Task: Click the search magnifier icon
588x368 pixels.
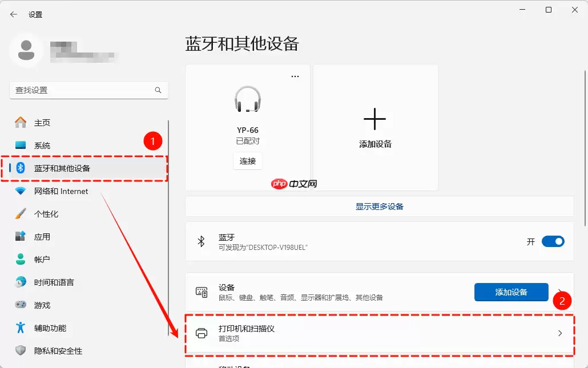Action: coord(158,90)
